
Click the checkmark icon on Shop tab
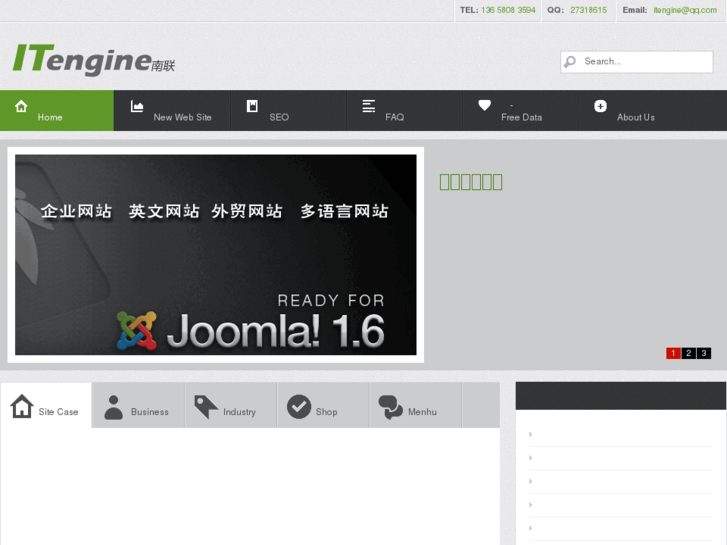pos(299,407)
